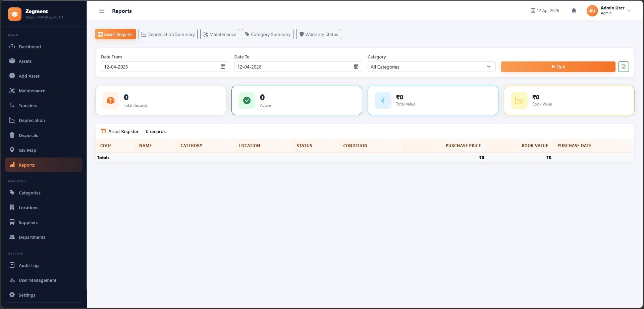The image size is (644, 309).
Task: Switch to Warranty Status tab
Action: tap(318, 34)
